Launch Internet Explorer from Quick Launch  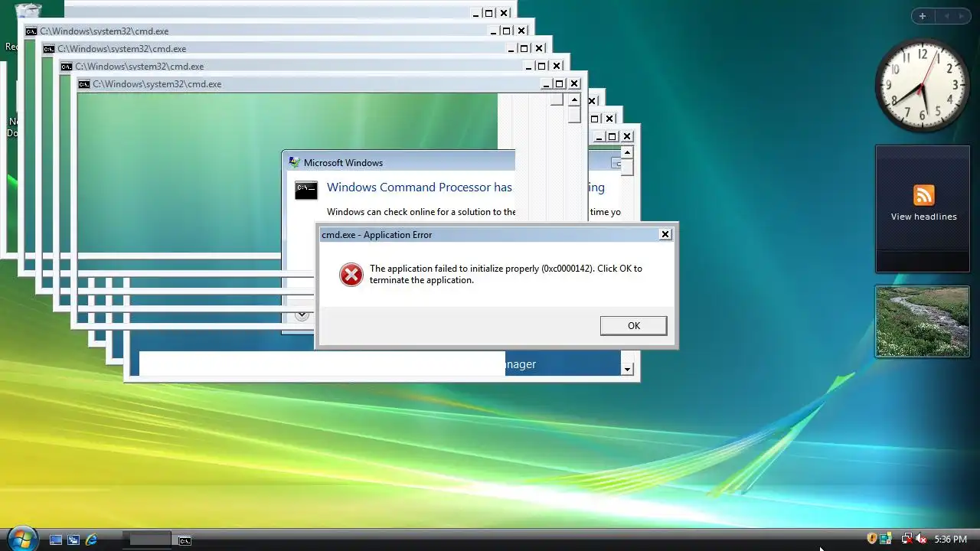[91, 540]
